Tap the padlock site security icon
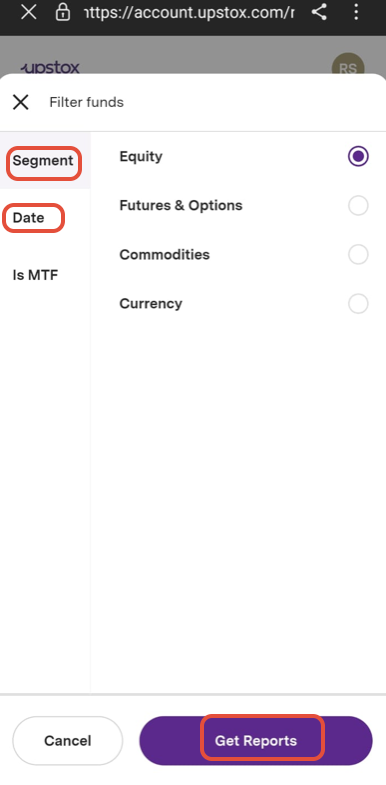Image resolution: width=386 pixels, height=785 pixels. coord(63,12)
